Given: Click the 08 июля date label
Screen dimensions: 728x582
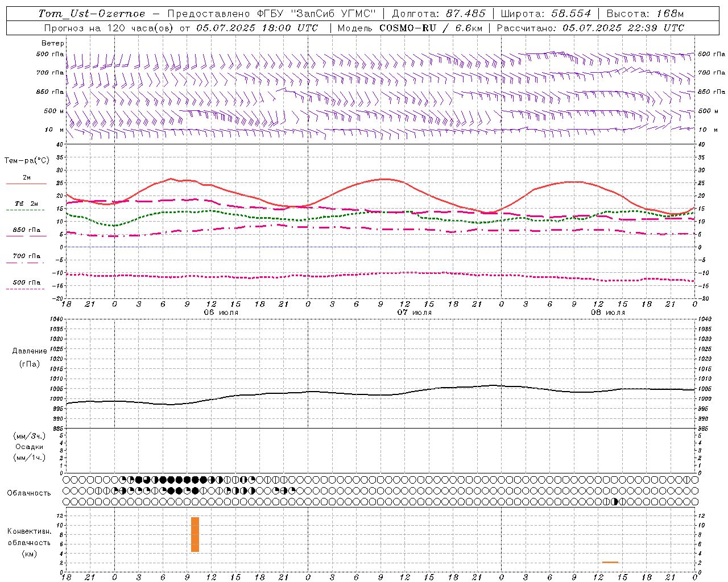Looking at the screenshot, I should pyautogui.click(x=609, y=313).
